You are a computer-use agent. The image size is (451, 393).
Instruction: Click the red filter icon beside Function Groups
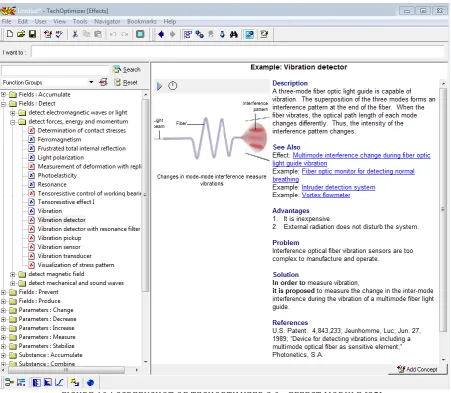(103, 82)
